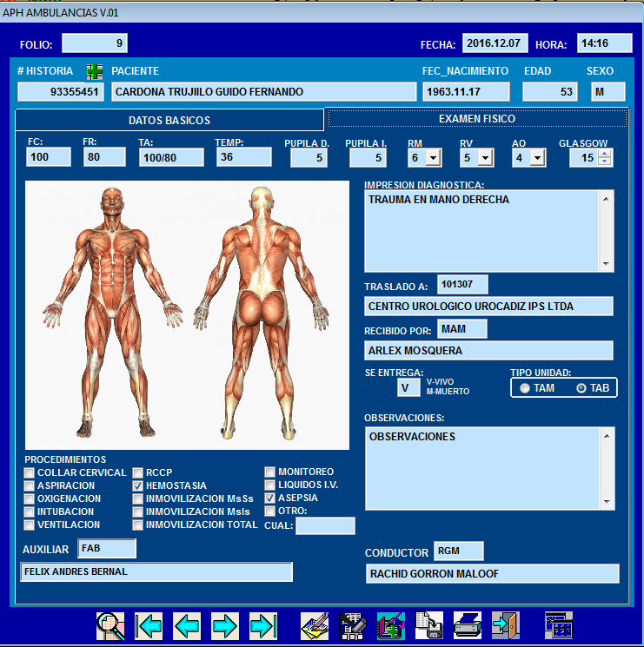Enable the LIQUIDOS I.V. checkbox
Image resolution: width=644 pixels, height=647 pixels.
[269, 485]
